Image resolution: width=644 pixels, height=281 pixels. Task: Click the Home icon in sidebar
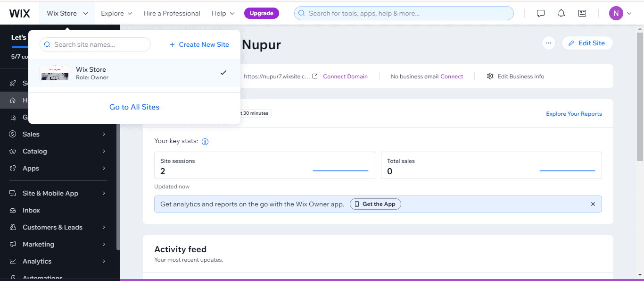(x=13, y=100)
